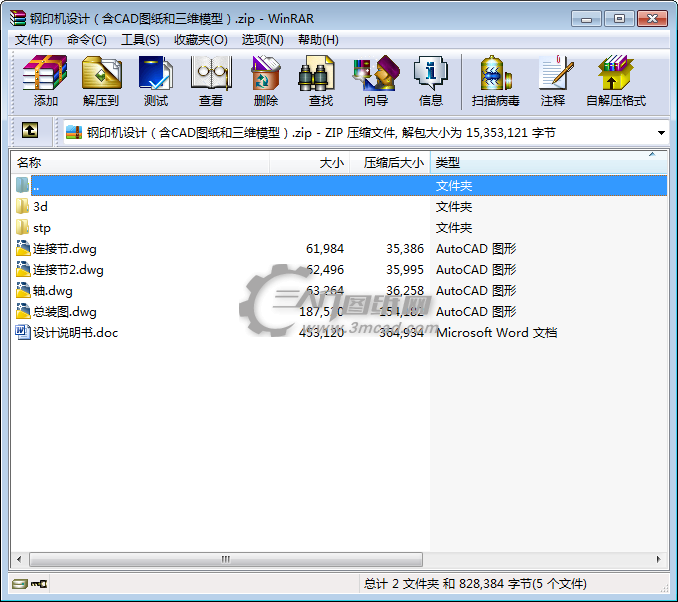Image resolution: width=678 pixels, height=602 pixels.
Task: Click the WinRAR title bar books icon
Action: point(18,18)
